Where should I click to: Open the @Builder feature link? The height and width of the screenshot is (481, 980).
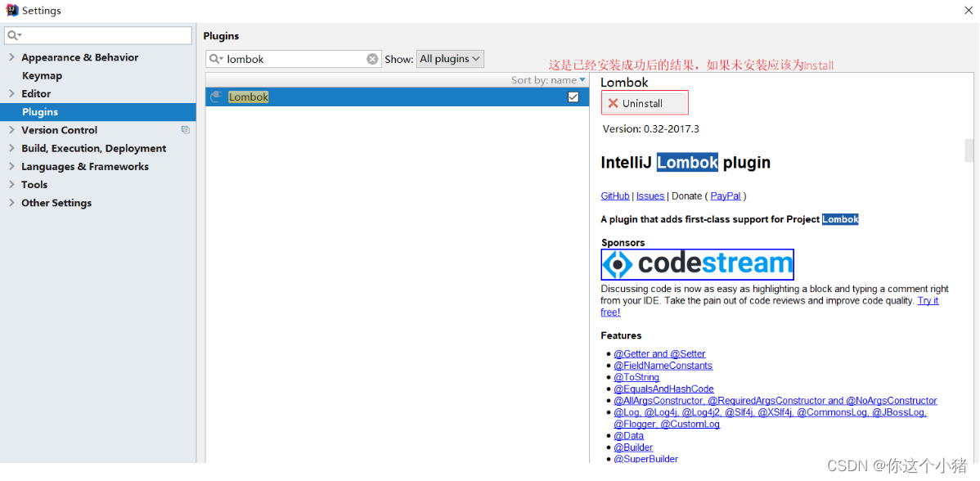point(633,447)
